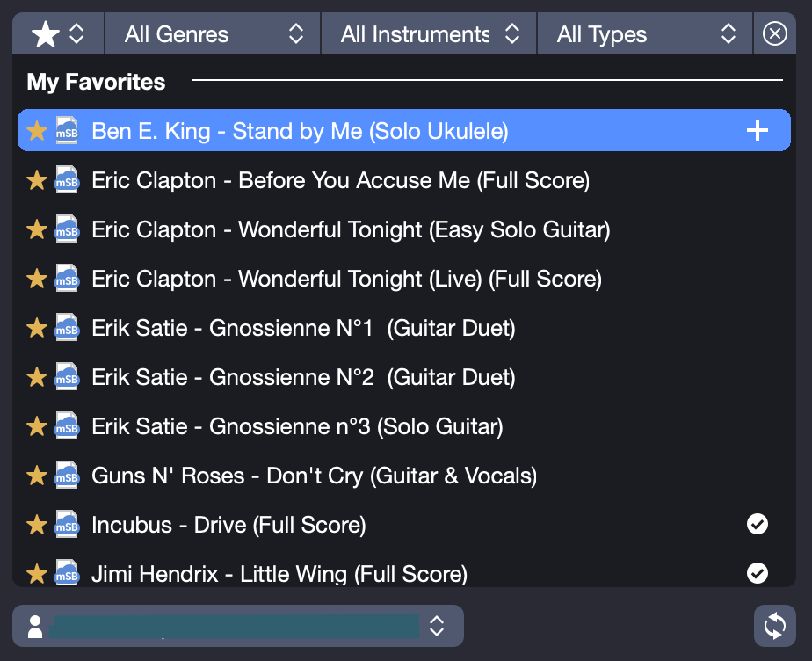Unfavorite Ben E. King Stand by Me star
812x661 pixels.
pos(37,131)
